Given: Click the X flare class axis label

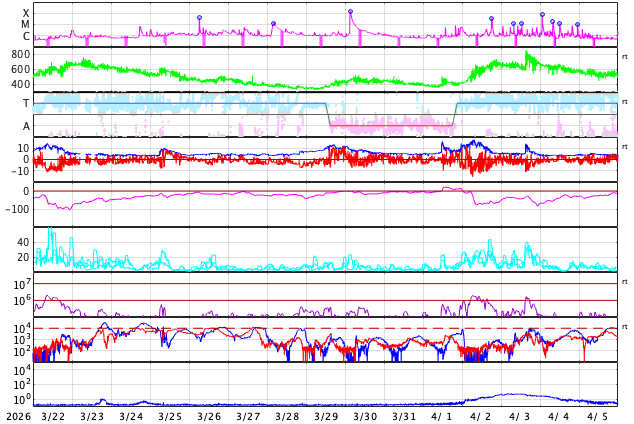Looking at the screenshot, I should tap(26, 13).
